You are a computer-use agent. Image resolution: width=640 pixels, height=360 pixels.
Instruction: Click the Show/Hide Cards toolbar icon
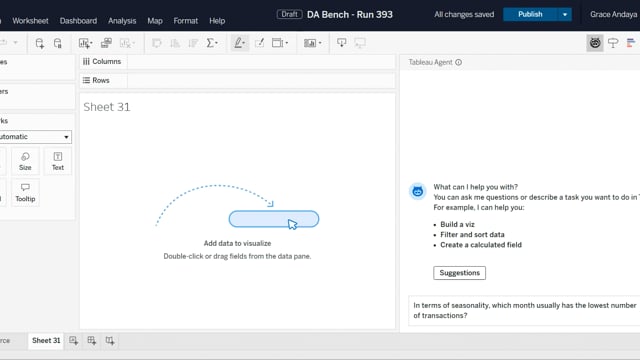pos(310,43)
